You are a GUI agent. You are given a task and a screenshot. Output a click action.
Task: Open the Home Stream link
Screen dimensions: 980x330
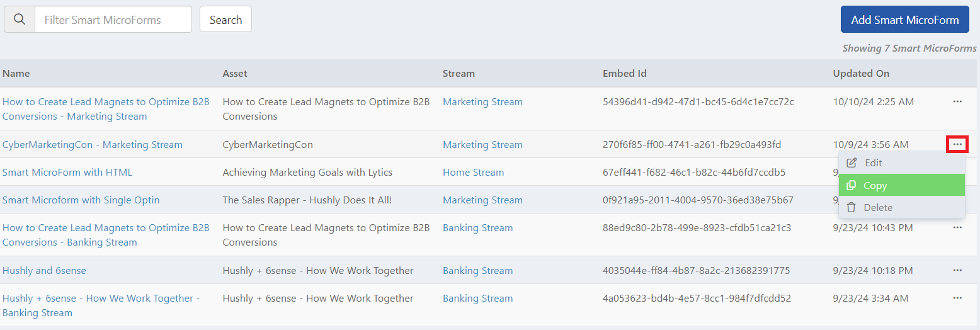click(x=473, y=172)
